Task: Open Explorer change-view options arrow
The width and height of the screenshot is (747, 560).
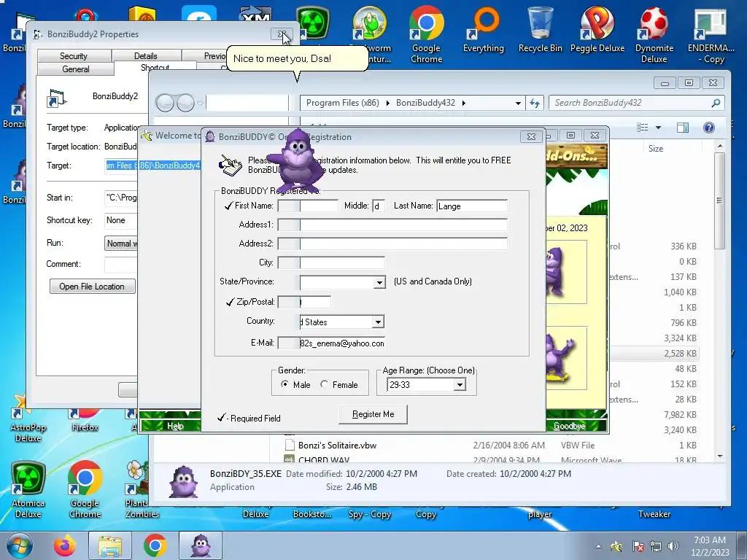Action: tap(658, 127)
